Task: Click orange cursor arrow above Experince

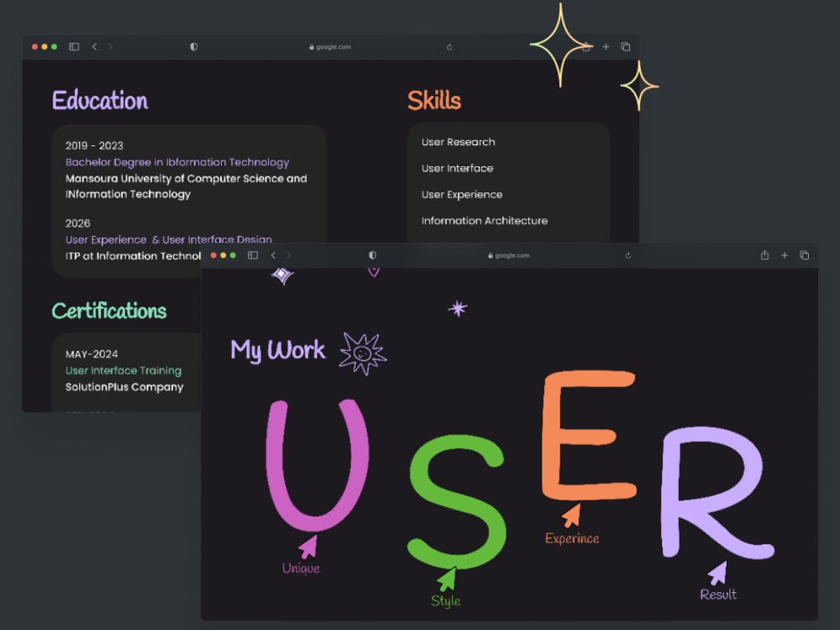Action: point(571,516)
